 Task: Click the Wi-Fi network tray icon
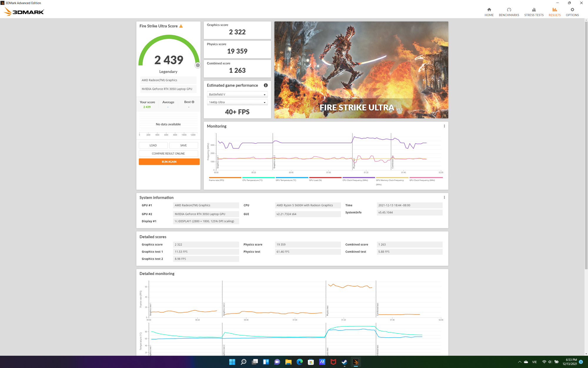tap(544, 362)
